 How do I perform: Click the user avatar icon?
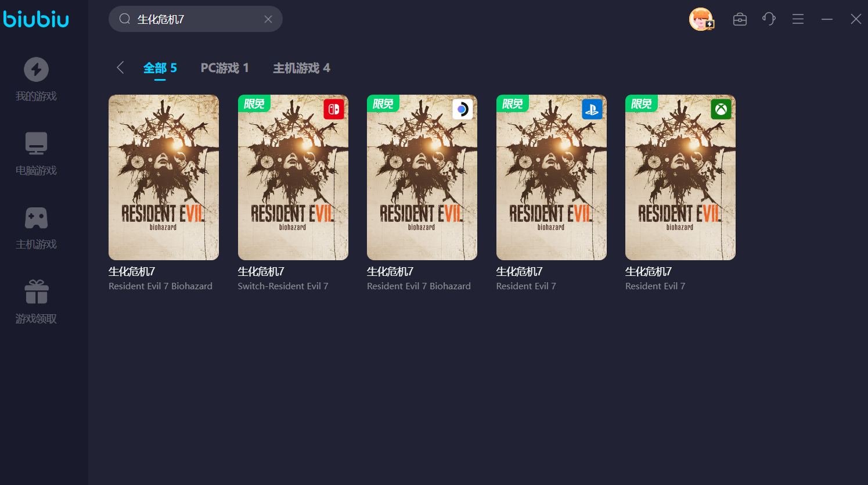click(x=701, y=19)
